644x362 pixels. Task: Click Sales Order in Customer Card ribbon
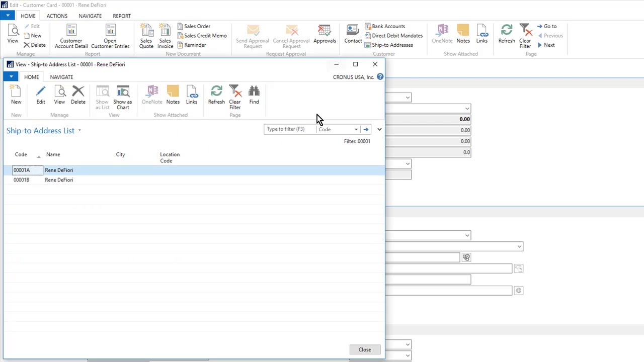coord(193,26)
